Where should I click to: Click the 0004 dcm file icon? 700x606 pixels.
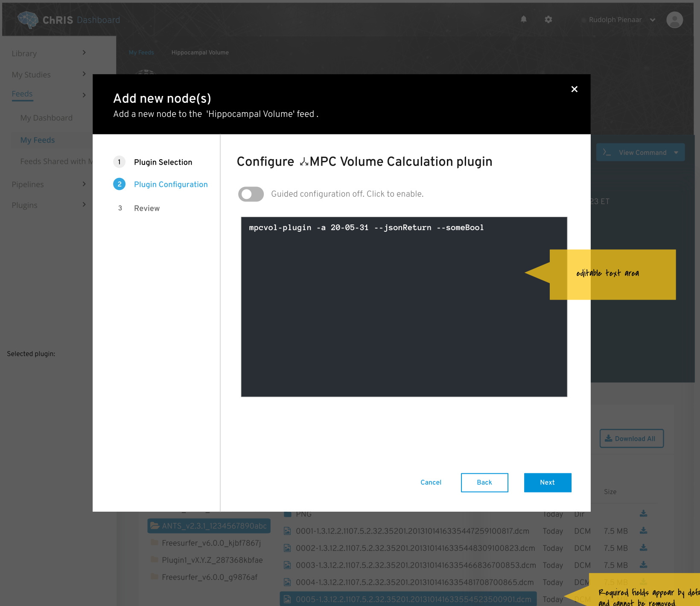(x=288, y=582)
